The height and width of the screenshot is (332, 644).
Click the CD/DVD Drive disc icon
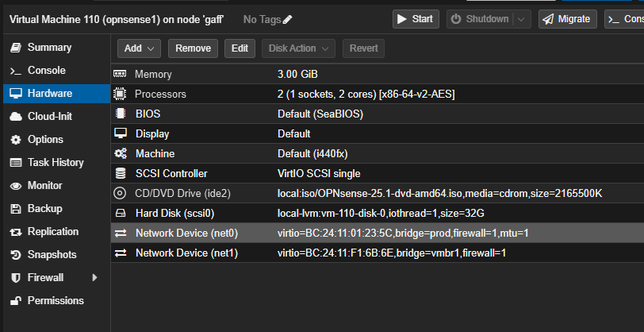pos(121,193)
